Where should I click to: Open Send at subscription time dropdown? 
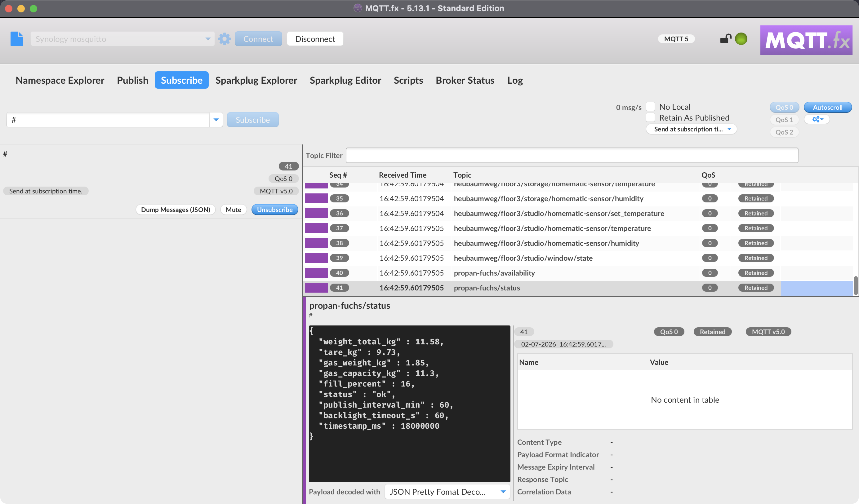coord(691,129)
